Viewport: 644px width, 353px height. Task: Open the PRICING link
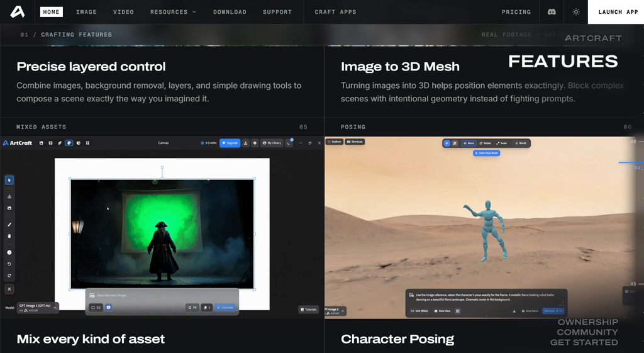click(x=516, y=12)
